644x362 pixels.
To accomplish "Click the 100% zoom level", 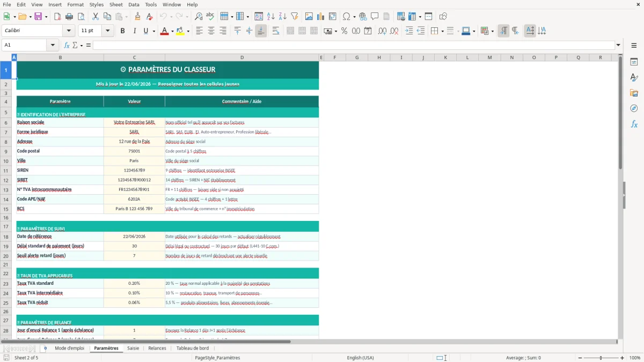I will pos(635,358).
